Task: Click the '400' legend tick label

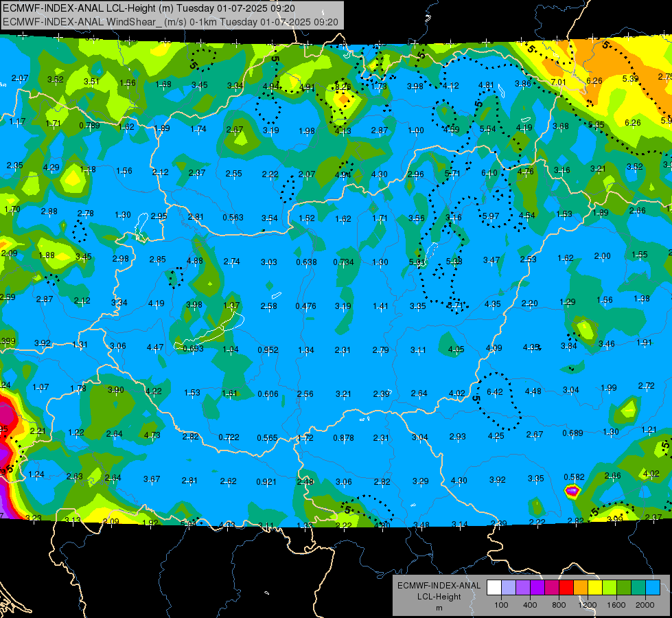Action: [530, 605]
